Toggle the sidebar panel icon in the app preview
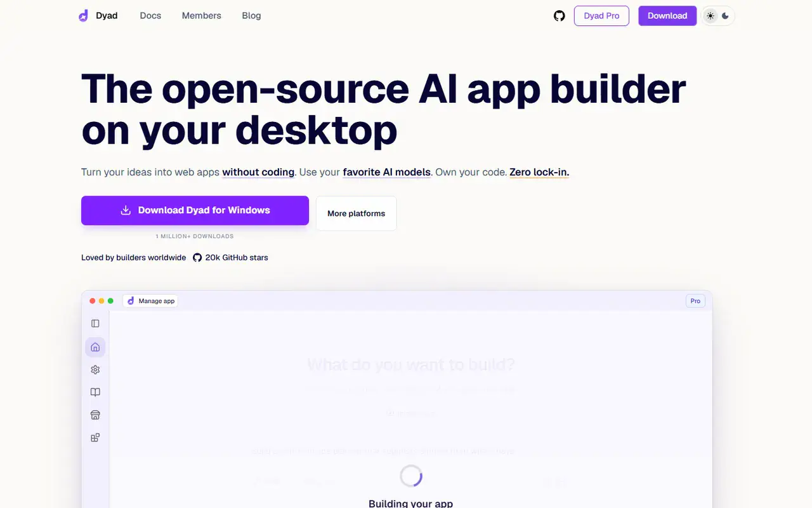812x508 pixels. [x=95, y=323]
